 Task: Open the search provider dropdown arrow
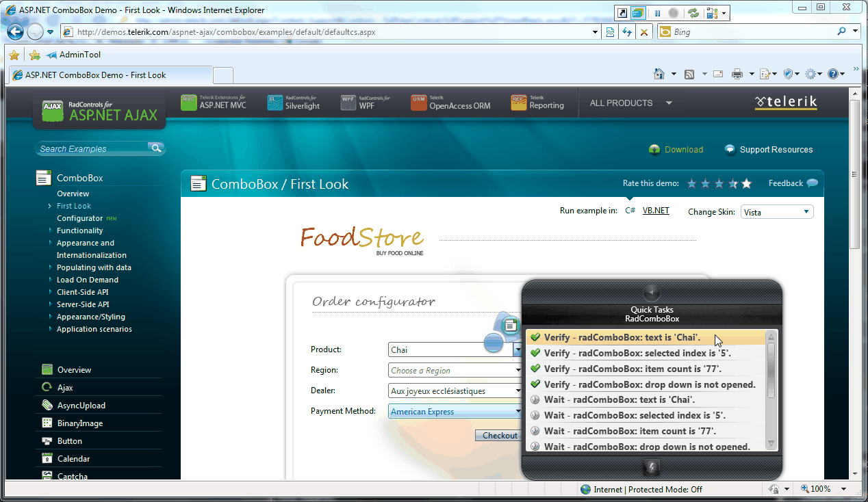point(855,31)
